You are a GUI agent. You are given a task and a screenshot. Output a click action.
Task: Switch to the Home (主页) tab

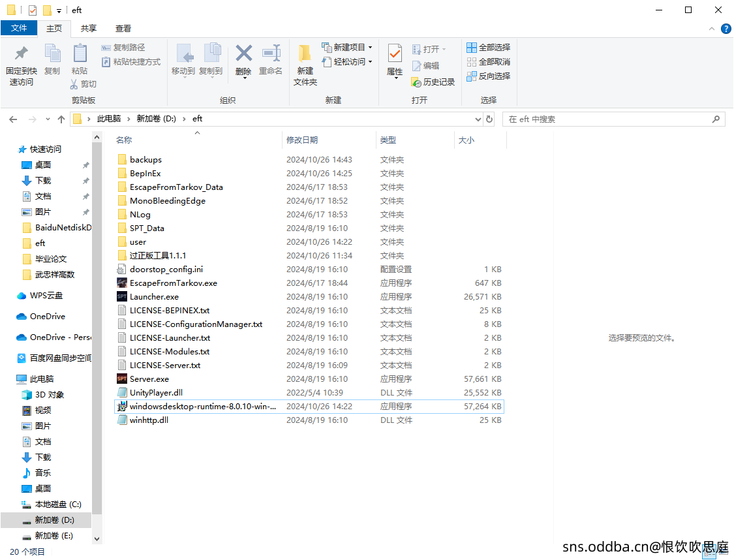54,29
